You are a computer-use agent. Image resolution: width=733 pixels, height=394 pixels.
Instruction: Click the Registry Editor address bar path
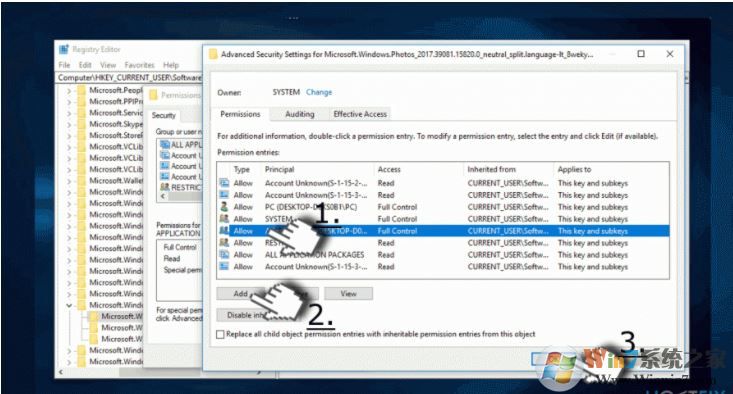click(x=129, y=78)
